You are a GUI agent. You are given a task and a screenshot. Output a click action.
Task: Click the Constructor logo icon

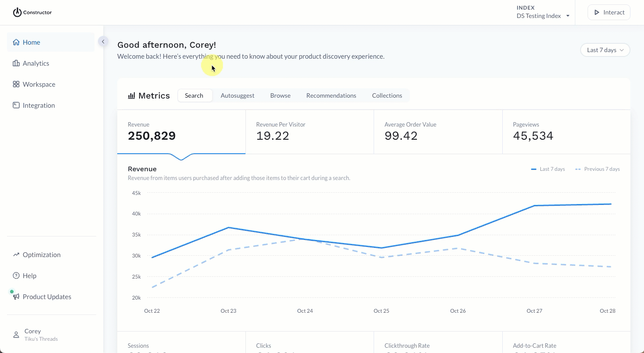click(17, 12)
